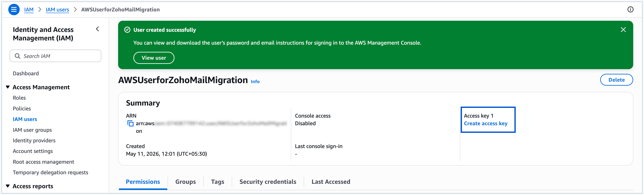Select IAM users in the sidebar
644x195 pixels.
pos(25,119)
